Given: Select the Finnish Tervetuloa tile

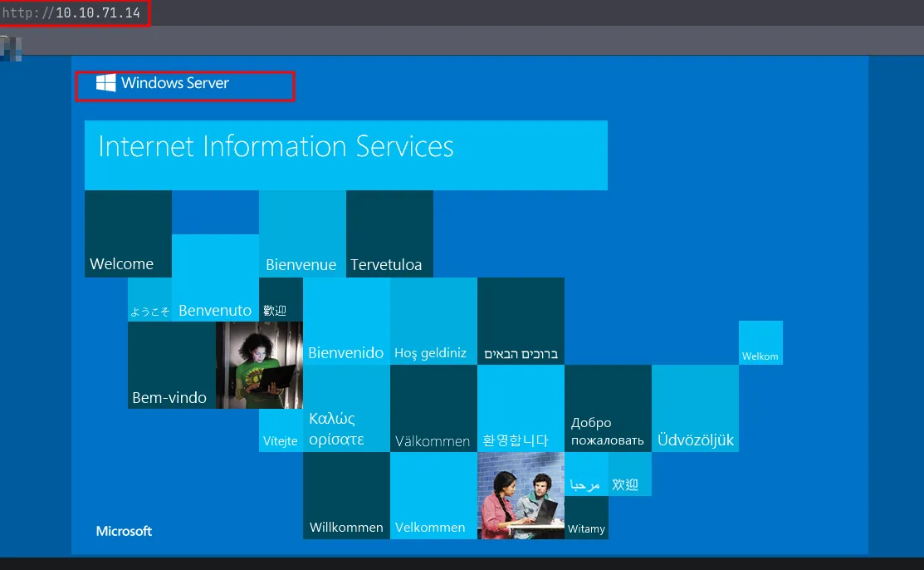Looking at the screenshot, I should coord(389,234).
